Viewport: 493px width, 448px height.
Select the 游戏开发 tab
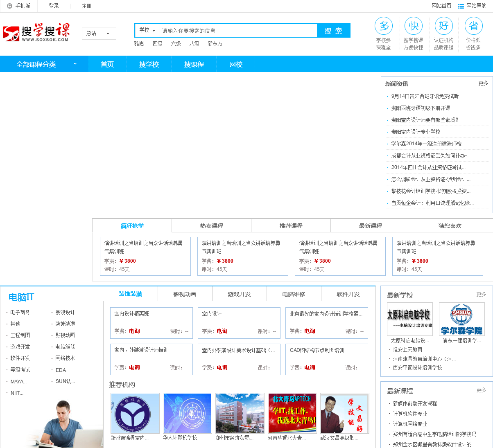point(239,294)
